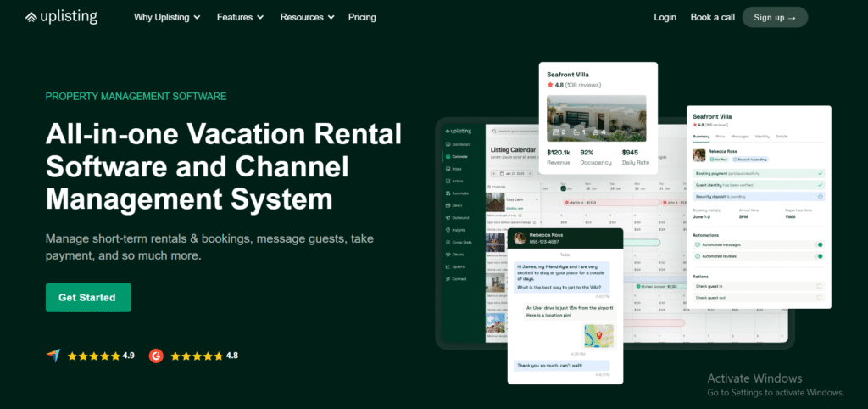Open Insights in the mockup sidebar

[445, 229]
